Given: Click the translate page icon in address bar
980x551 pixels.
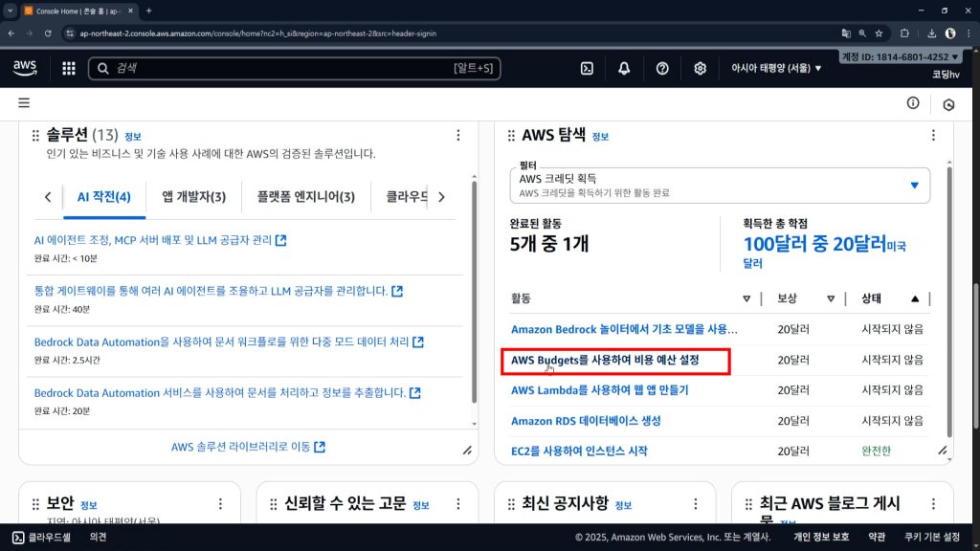Looking at the screenshot, I should [x=846, y=33].
